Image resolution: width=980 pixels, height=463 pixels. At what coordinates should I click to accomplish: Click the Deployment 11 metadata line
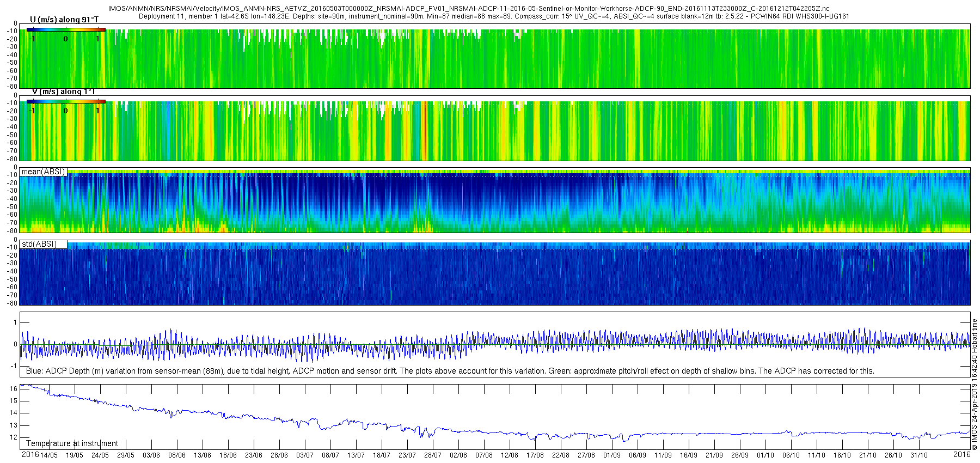tap(494, 16)
